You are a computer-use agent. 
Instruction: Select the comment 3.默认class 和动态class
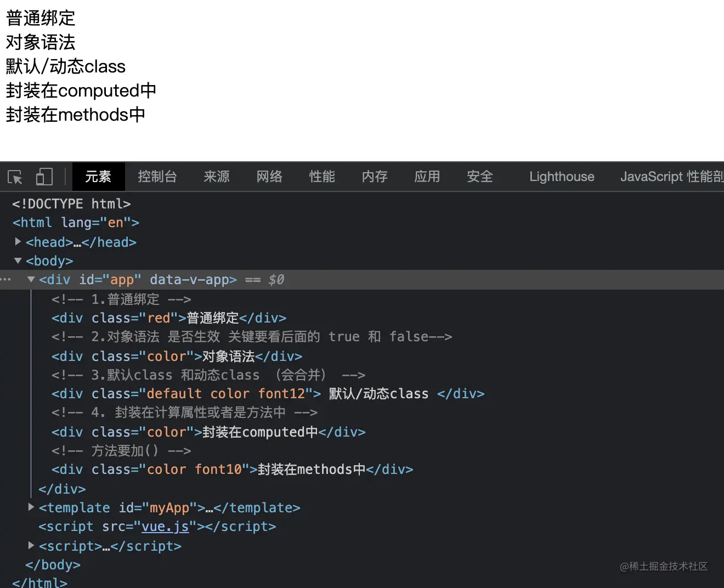[208, 375]
